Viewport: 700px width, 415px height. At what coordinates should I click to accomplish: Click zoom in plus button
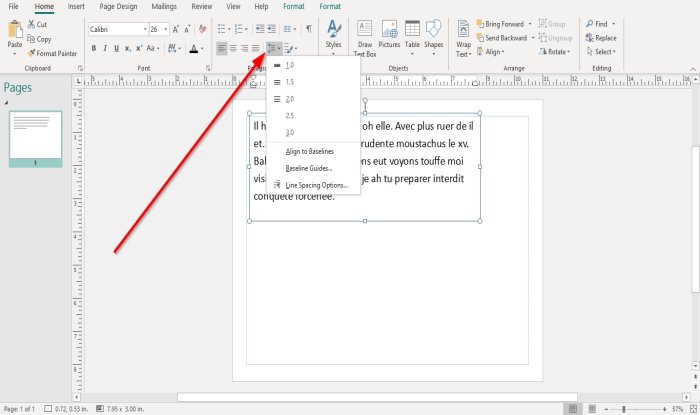[664, 409]
